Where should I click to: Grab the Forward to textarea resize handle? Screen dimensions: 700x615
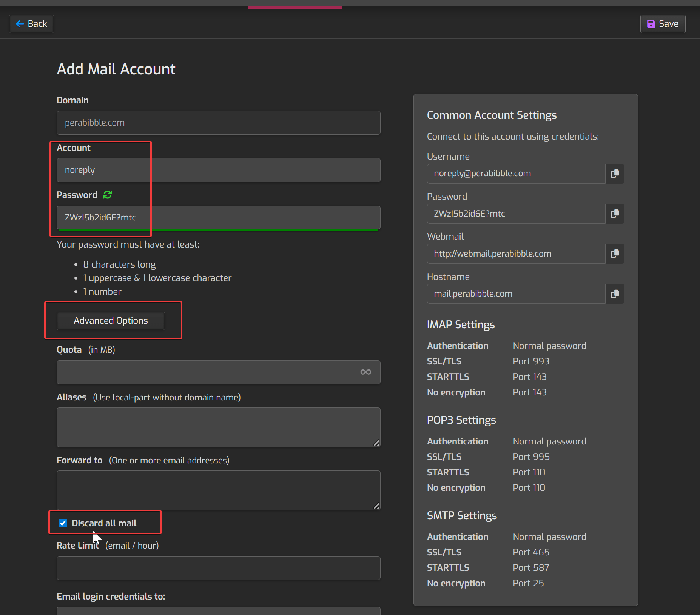376,506
